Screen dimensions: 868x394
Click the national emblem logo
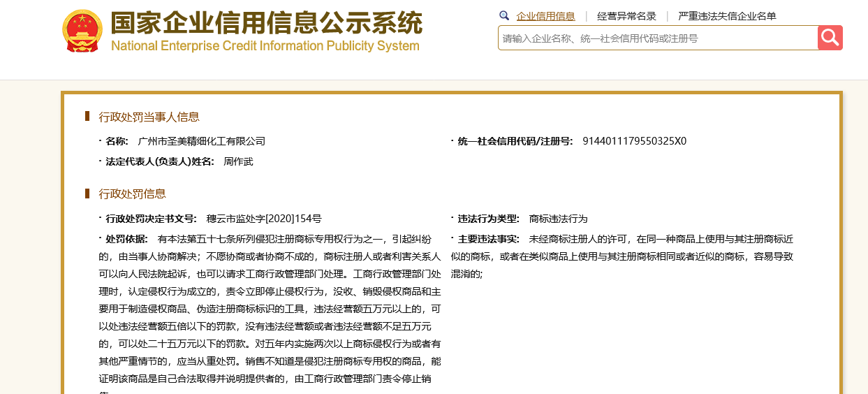point(82,31)
